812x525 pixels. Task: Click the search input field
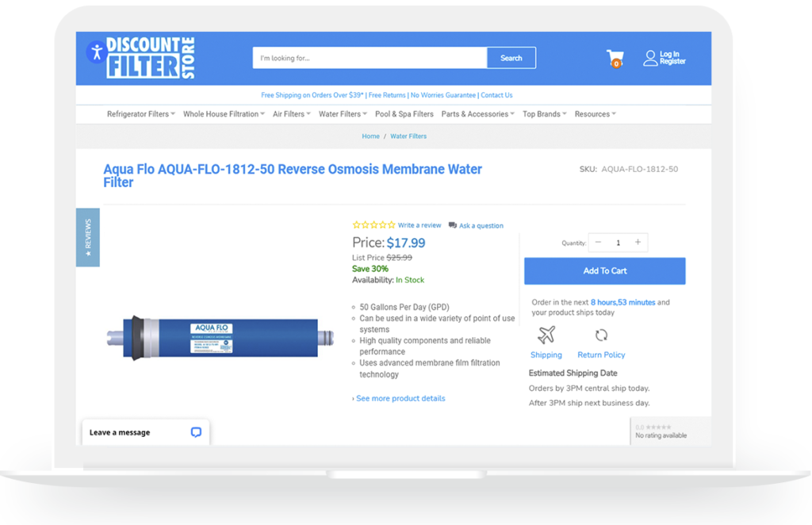(x=369, y=58)
